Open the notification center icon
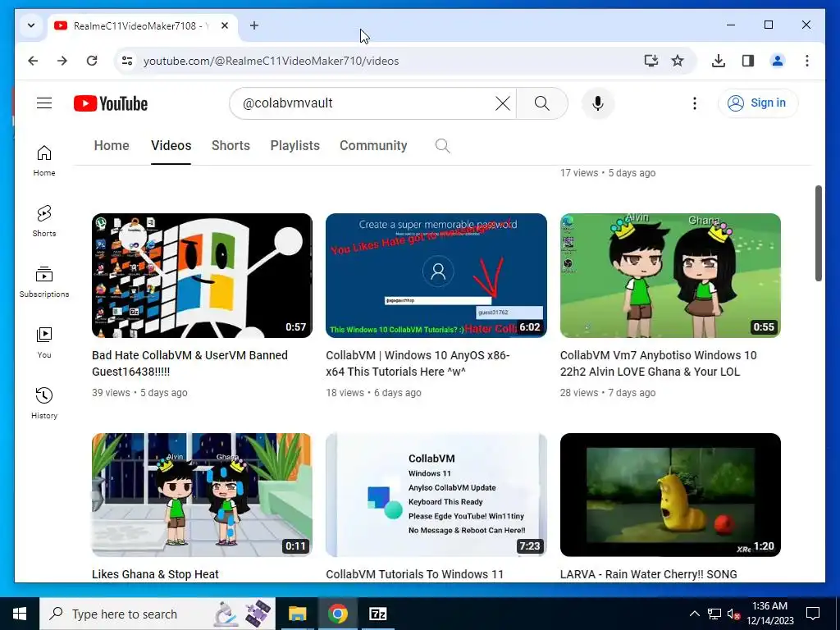This screenshot has height=630, width=840. [813, 614]
